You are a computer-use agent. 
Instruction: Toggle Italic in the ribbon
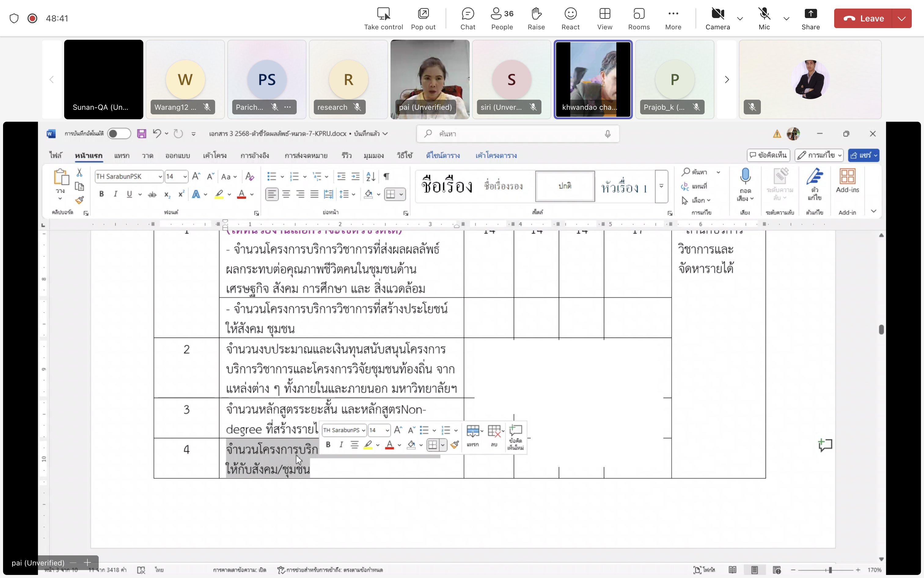(x=115, y=194)
